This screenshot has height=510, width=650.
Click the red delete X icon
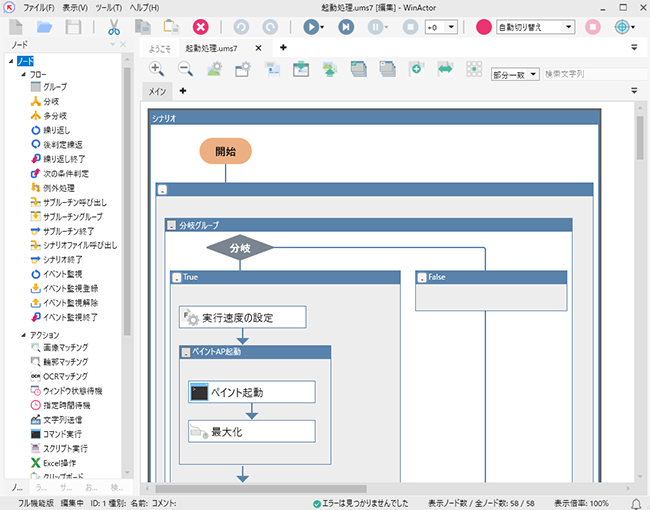click(x=201, y=27)
